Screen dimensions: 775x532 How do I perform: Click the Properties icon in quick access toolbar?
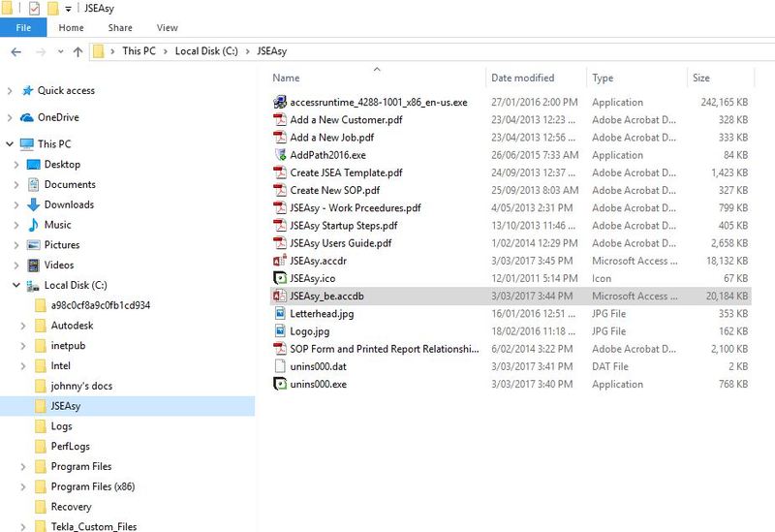tap(34, 9)
